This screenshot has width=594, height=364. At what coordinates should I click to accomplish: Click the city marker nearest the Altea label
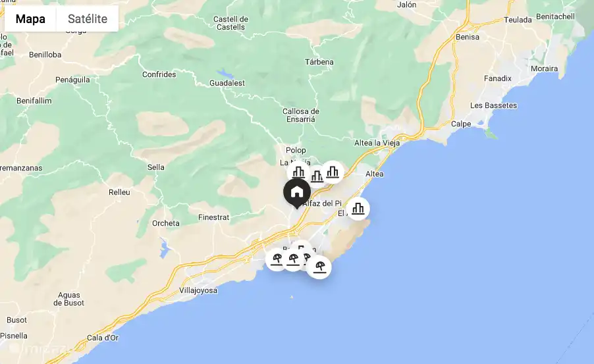point(333,172)
